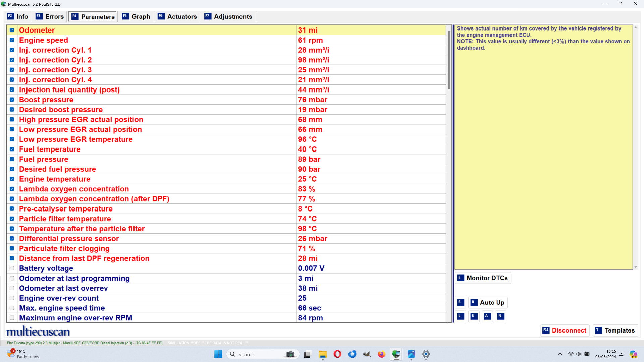Check the Engine over-rev count box
Image resolution: width=644 pixels, height=362 pixels.
(x=12, y=298)
